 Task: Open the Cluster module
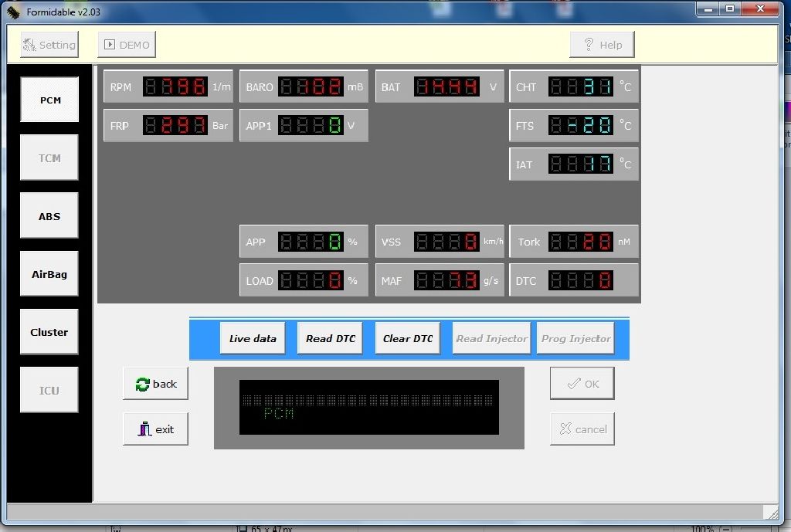[x=49, y=332]
